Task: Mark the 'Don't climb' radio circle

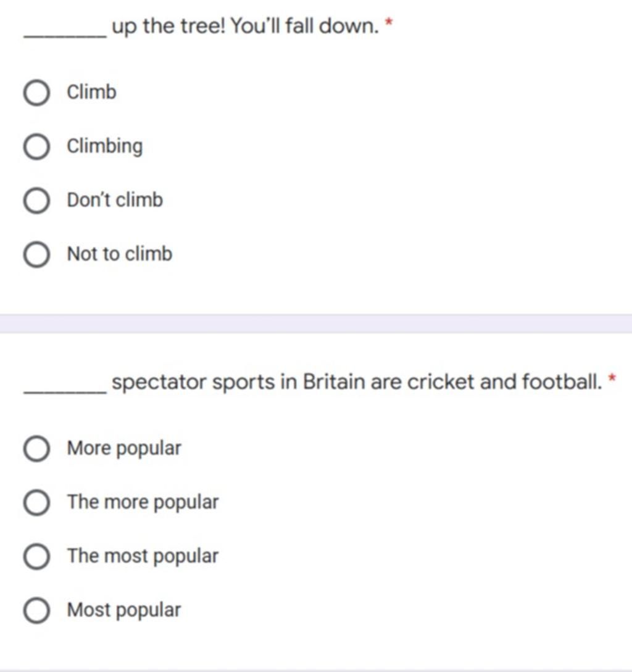Action: pos(36,200)
